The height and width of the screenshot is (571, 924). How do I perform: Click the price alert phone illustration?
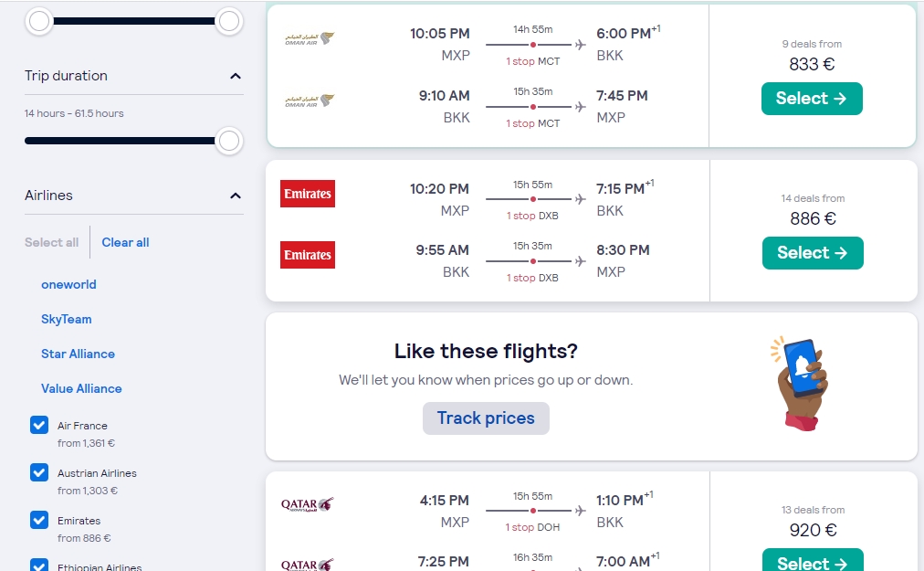point(801,384)
